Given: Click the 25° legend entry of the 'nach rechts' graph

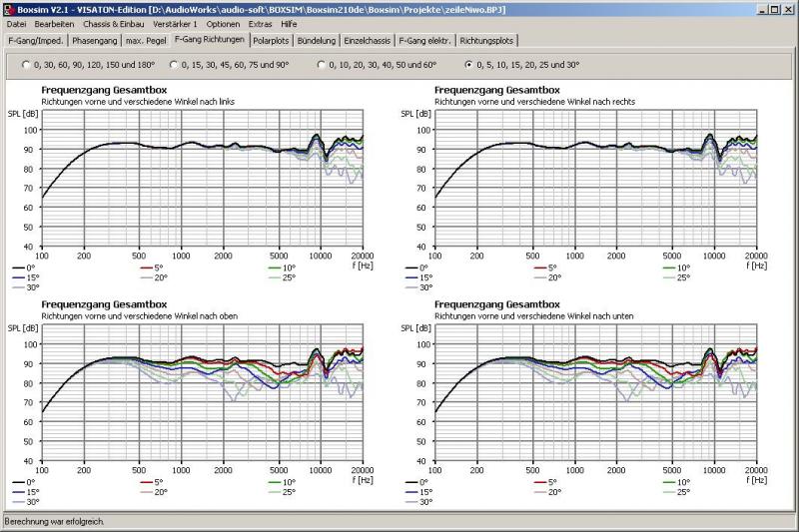Looking at the screenshot, I should (x=677, y=277).
